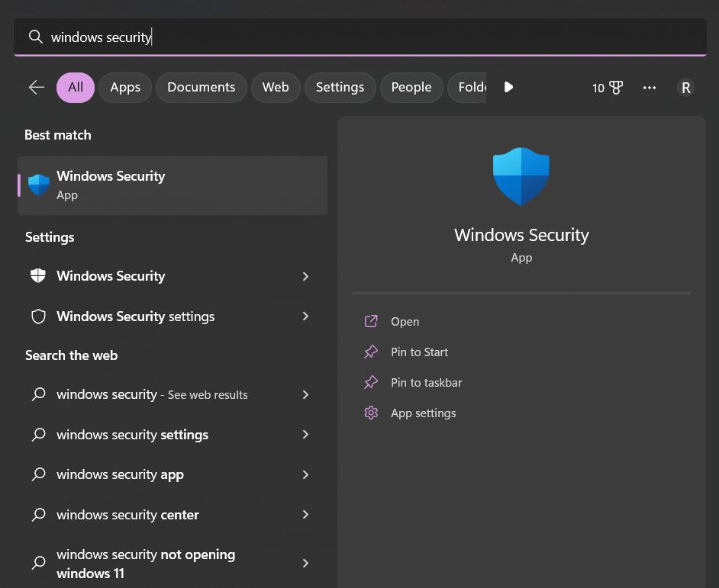Viewport: 719px width, 588px height.
Task: Switch to the Apps filter tab
Action: point(125,88)
